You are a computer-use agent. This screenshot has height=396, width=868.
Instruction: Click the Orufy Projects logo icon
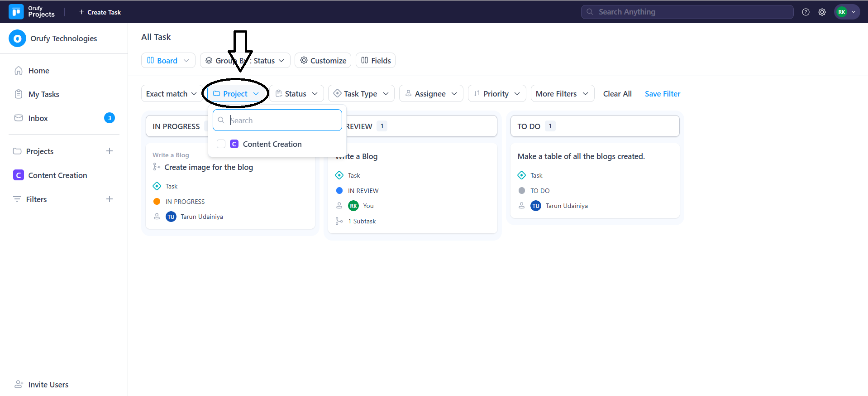click(x=16, y=12)
